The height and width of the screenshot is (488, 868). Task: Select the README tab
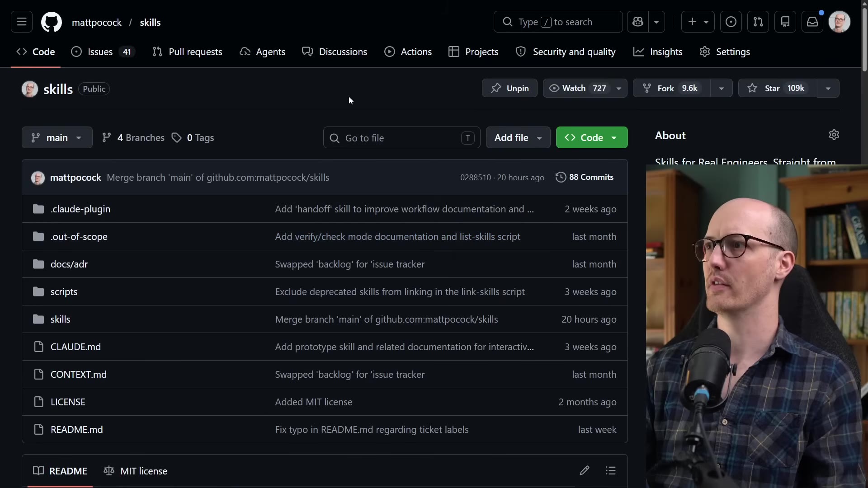[60, 471]
